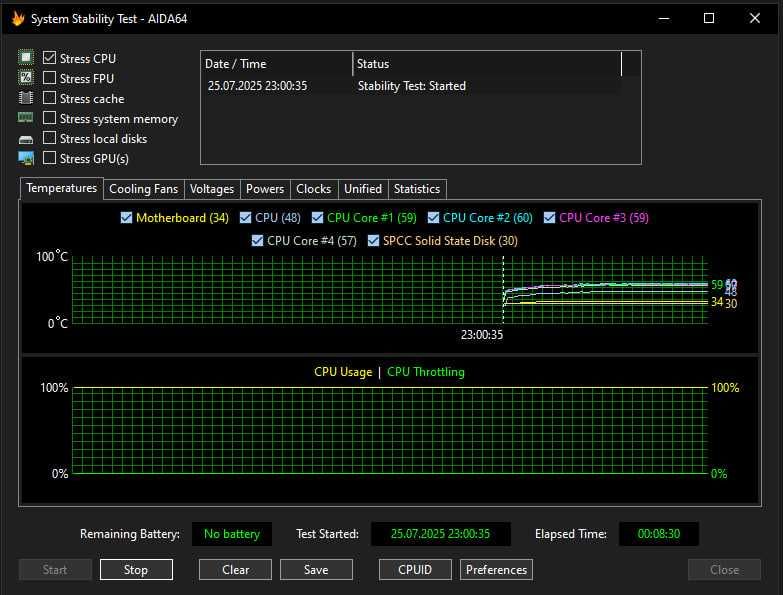Screen dimensions: 783x595
Task: Toggle the CPU Core #4 graph checkbox
Action: (257, 241)
